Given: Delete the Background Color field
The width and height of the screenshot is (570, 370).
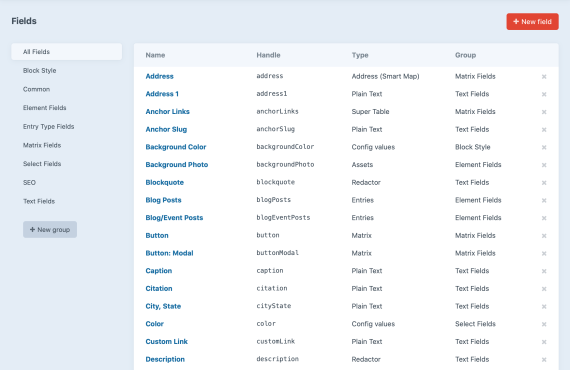Looking at the screenshot, I should [x=544, y=147].
